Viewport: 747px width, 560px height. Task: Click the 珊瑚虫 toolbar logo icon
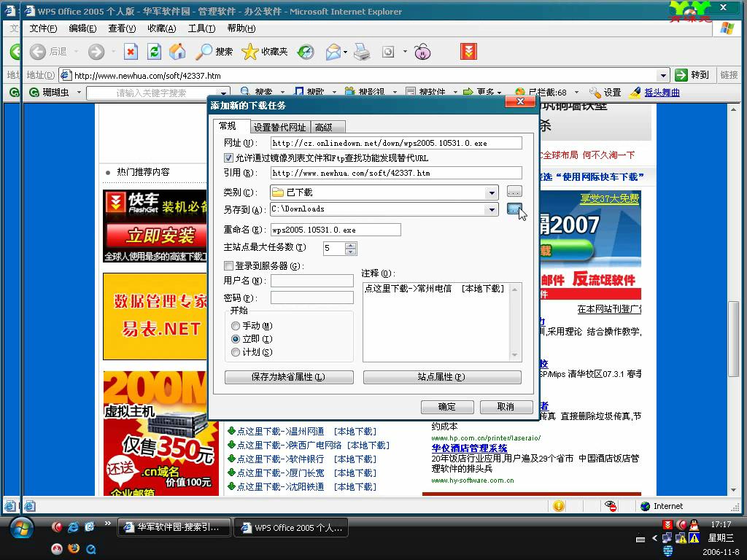(x=34, y=93)
